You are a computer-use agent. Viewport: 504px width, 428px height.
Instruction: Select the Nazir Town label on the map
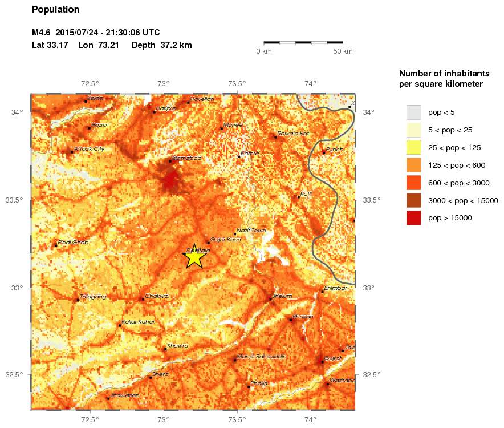pyautogui.click(x=251, y=231)
